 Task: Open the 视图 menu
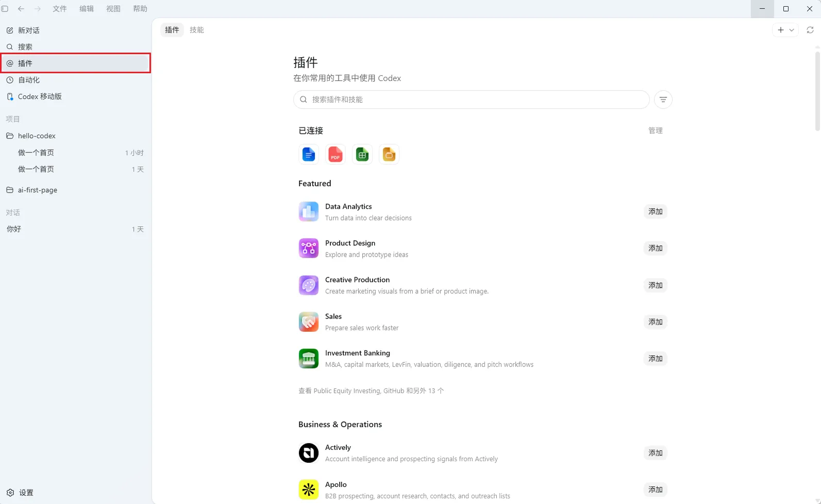tap(113, 9)
